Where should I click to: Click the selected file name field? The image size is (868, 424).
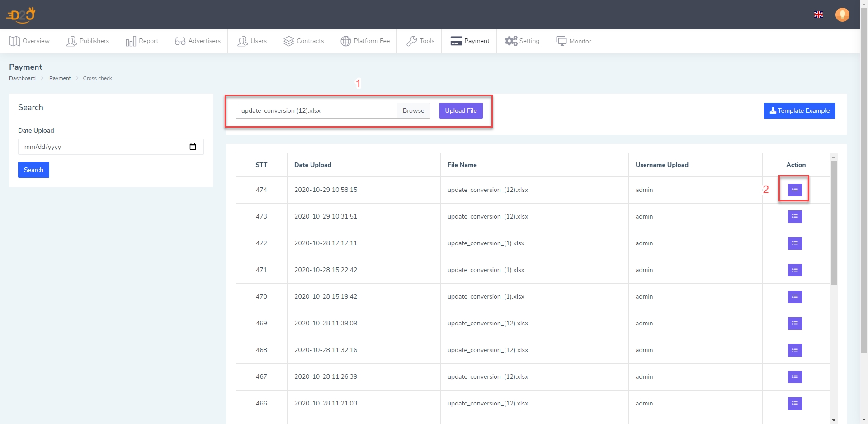(x=316, y=111)
